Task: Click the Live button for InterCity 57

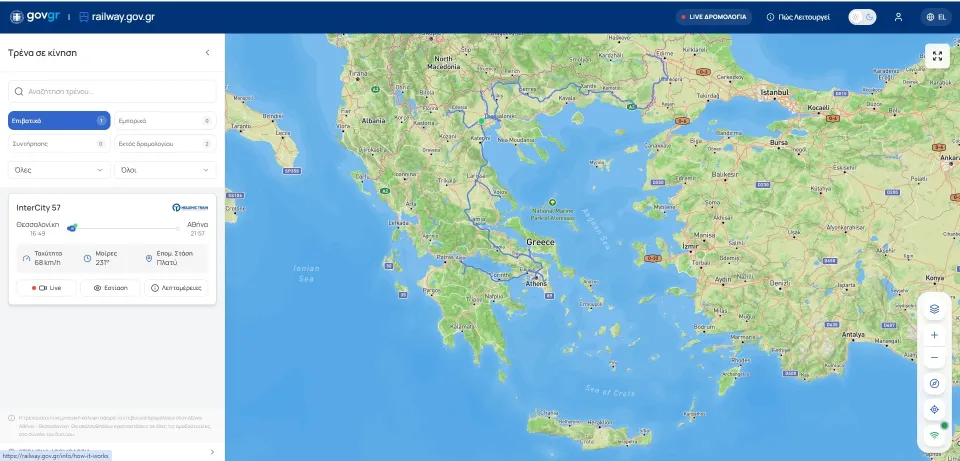Action: coord(46,287)
